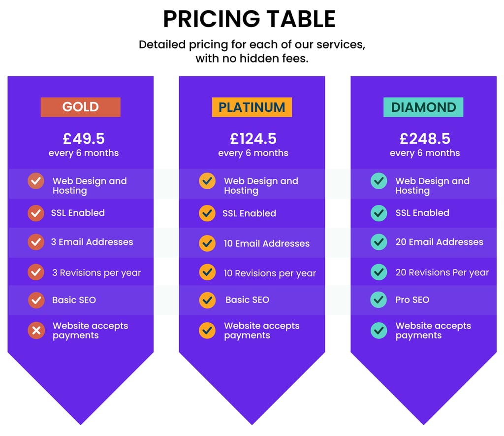Select the GOLD plan label
Viewport: 504px width, 436px height.
(x=80, y=107)
